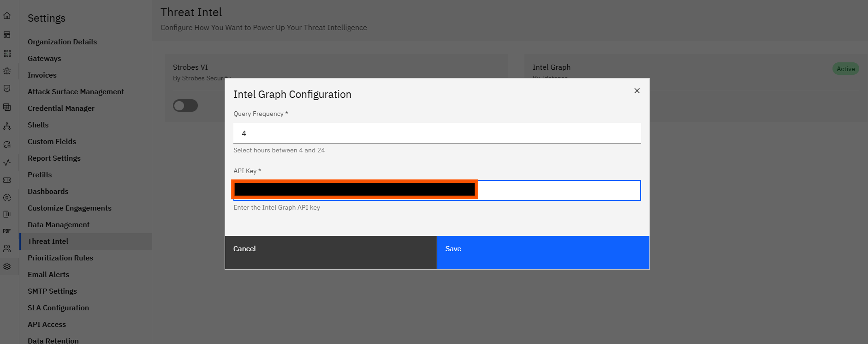Viewport: 868px width, 344px height.
Task: Open the Shells settings page
Action: pyautogui.click(x=38, y=125)
